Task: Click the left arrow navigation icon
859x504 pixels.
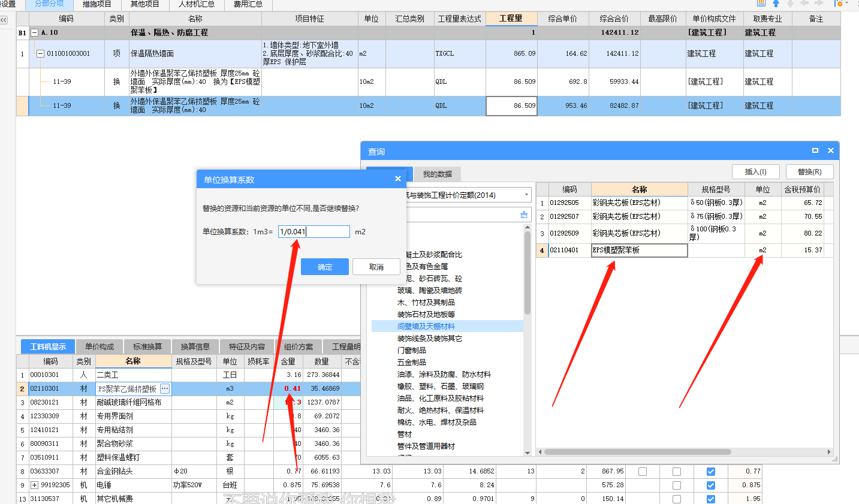Action: click(x=804, y=3)
